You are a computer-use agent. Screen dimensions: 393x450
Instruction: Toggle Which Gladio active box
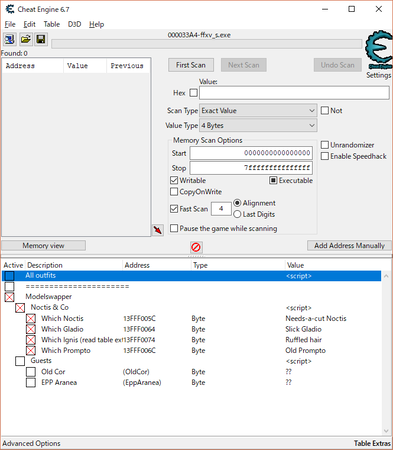31,329
